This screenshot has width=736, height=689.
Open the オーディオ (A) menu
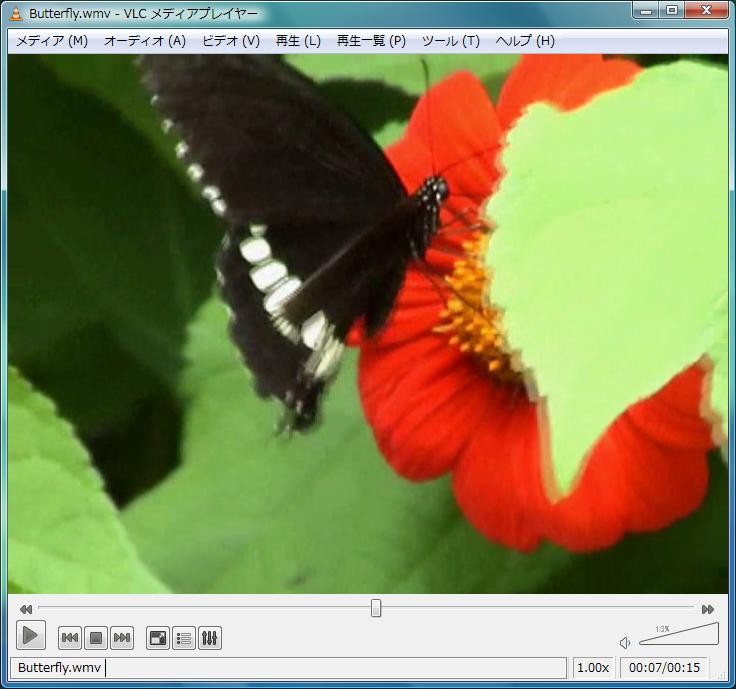coord(145,41)
